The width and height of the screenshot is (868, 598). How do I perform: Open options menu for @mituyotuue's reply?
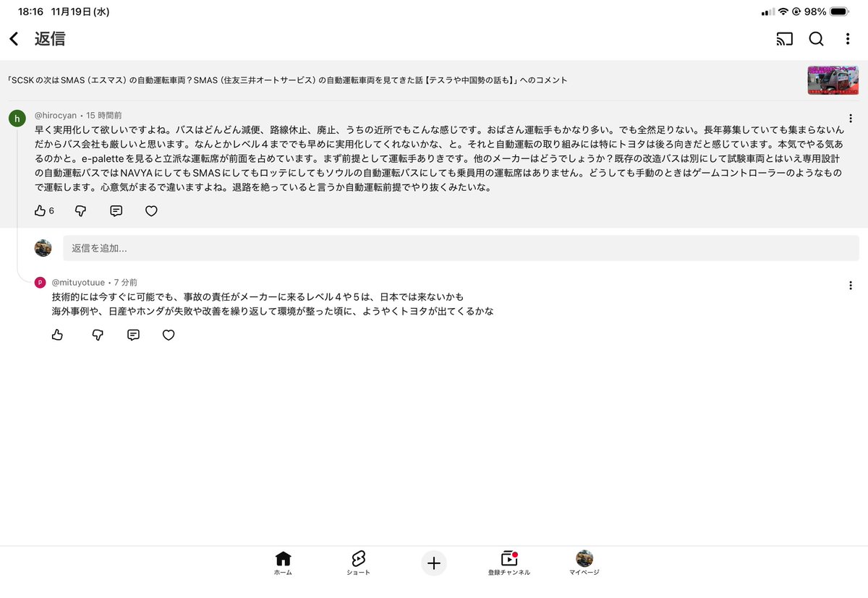point(851,286)
